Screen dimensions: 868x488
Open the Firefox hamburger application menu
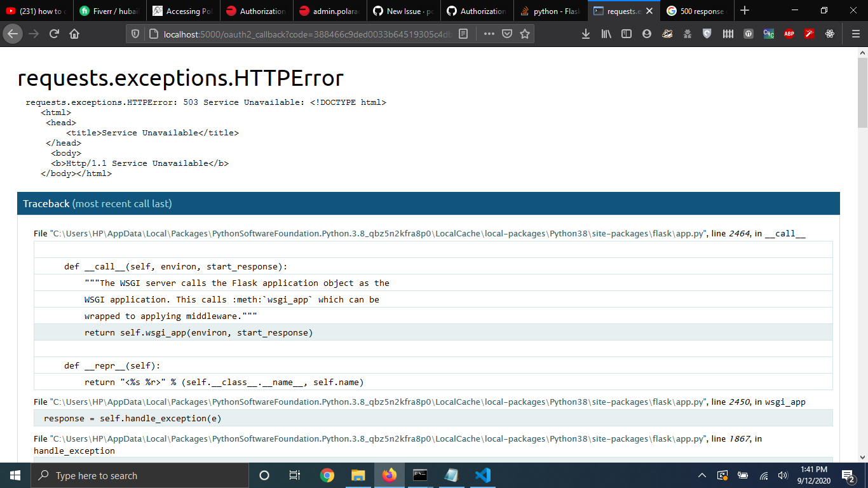(x=855, y=34)
